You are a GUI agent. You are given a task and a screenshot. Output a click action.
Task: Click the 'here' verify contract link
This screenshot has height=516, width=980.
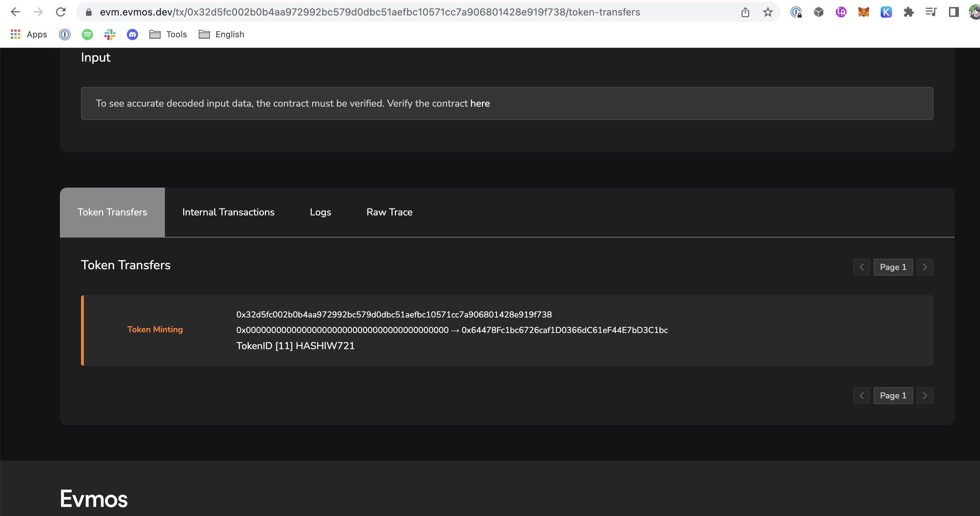coord(480,103)
